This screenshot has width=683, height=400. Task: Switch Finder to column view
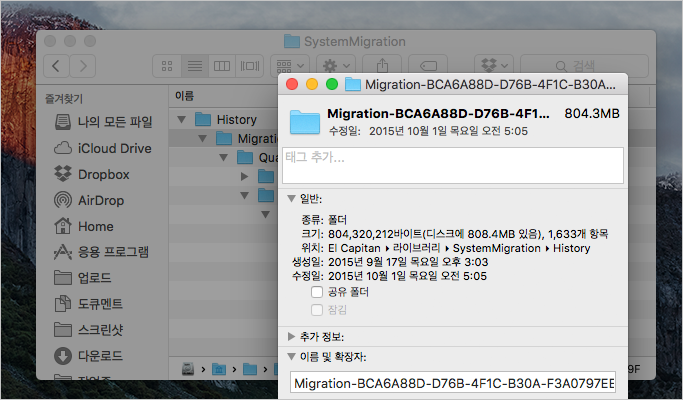point(222,66)
